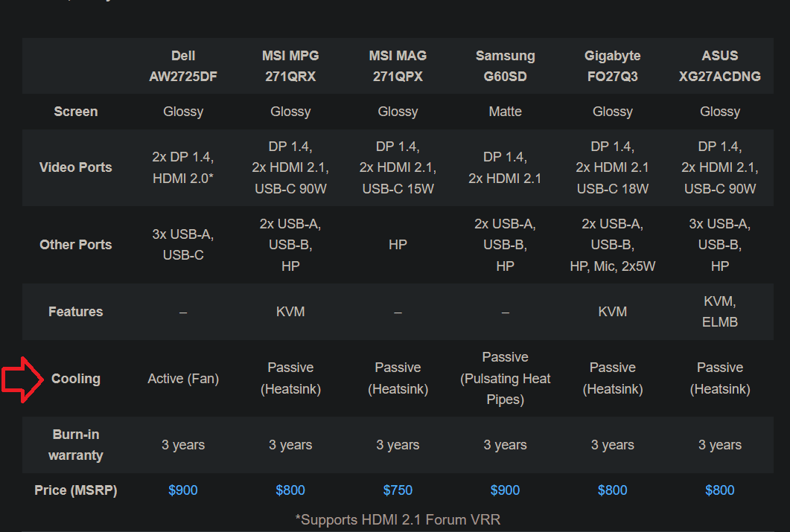This screenshot has width=790, height=532.
Task: Select the MSI MPG 271QRX column header
Action: (x=290, y=66)
